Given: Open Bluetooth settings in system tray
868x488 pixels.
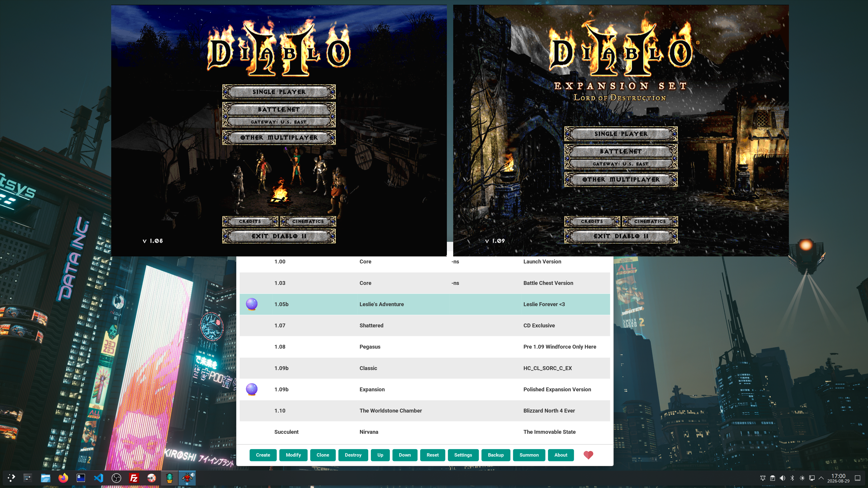Looking at the screenshot, I should tap(792, 478).
